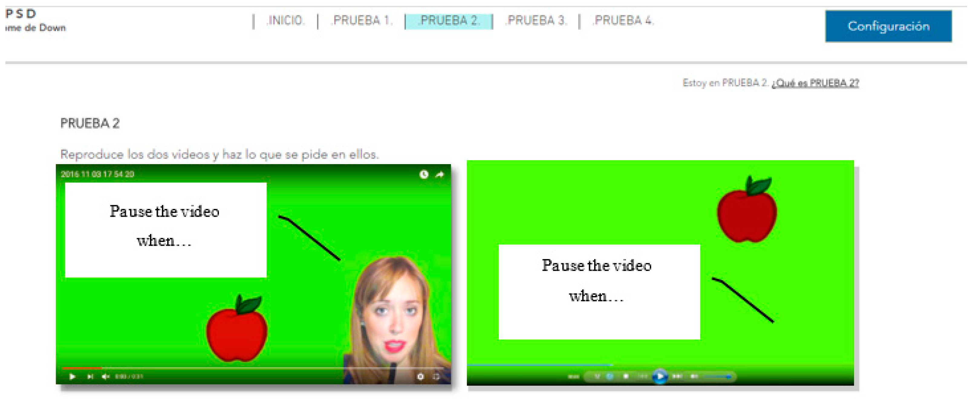Skip to next in left video player

click(90, 377)
